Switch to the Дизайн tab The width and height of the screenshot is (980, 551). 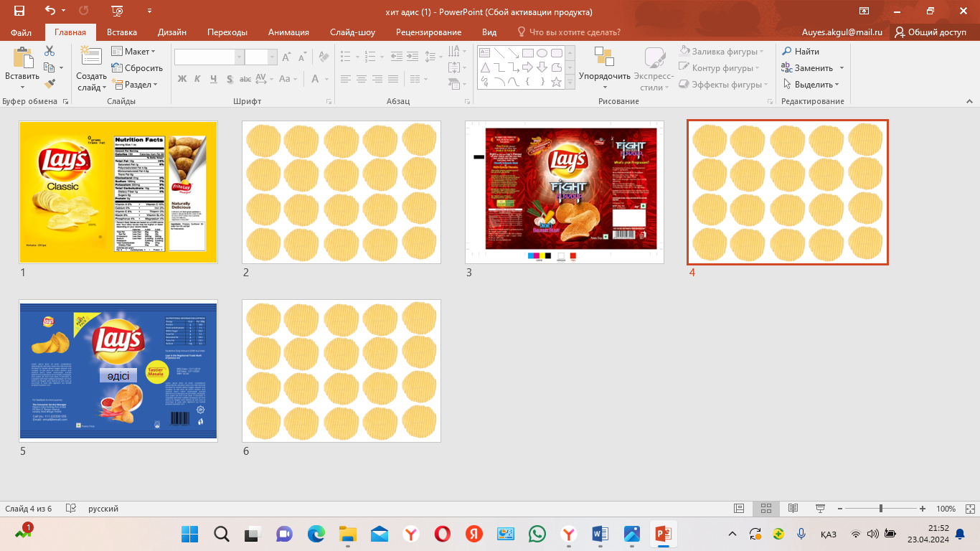click(x=172, y=32)
